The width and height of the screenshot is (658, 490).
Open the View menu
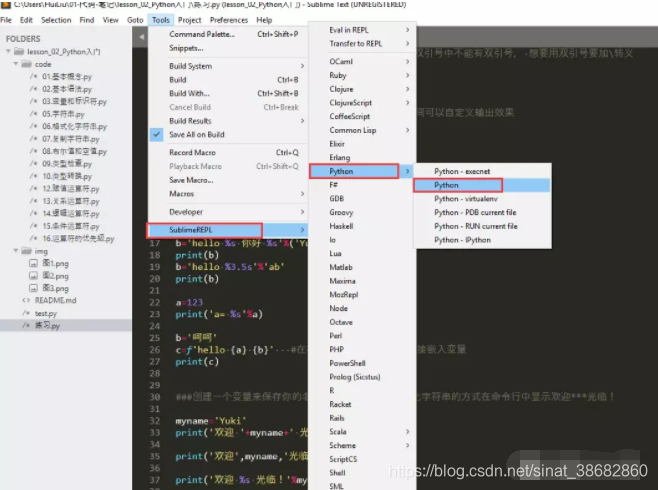pos(110,20)
